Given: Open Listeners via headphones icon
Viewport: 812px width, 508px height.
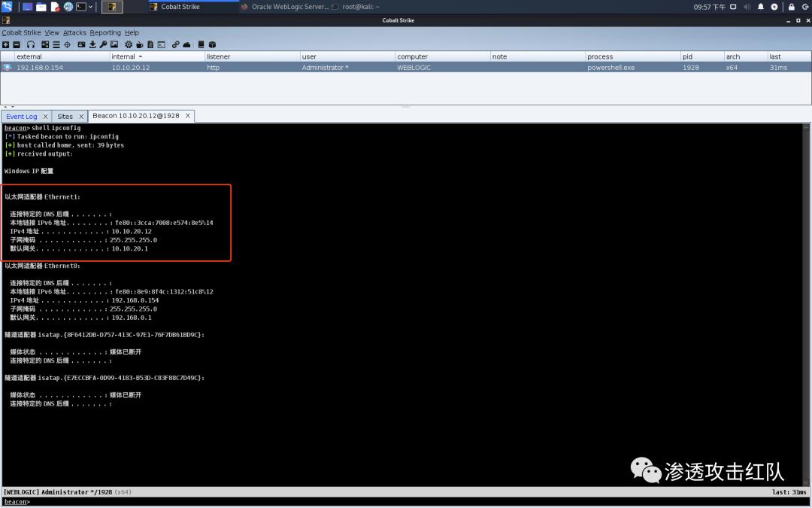Looking at the screenshot, I should coord(31,44).
